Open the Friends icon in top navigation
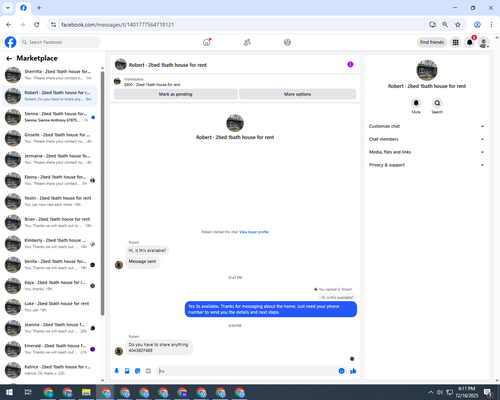Screen dimensions: 500x400 (247, 42)
